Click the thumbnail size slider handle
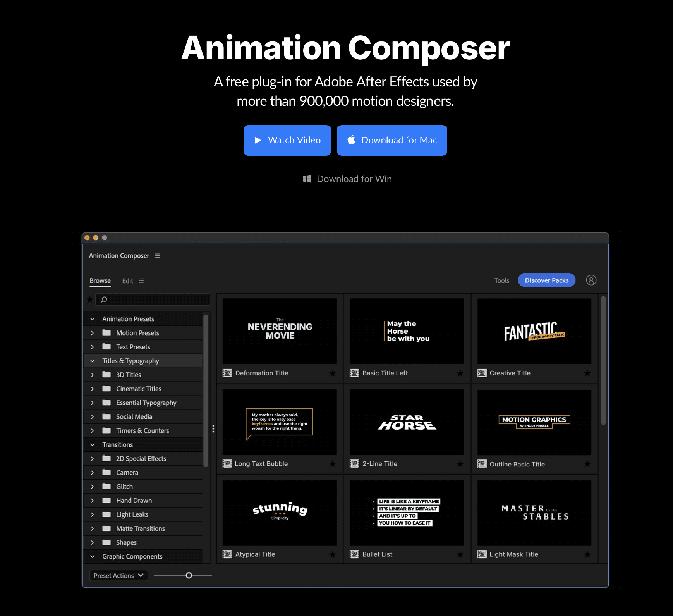The height and width of the screenshot is (616, 673). click(189, 576)
